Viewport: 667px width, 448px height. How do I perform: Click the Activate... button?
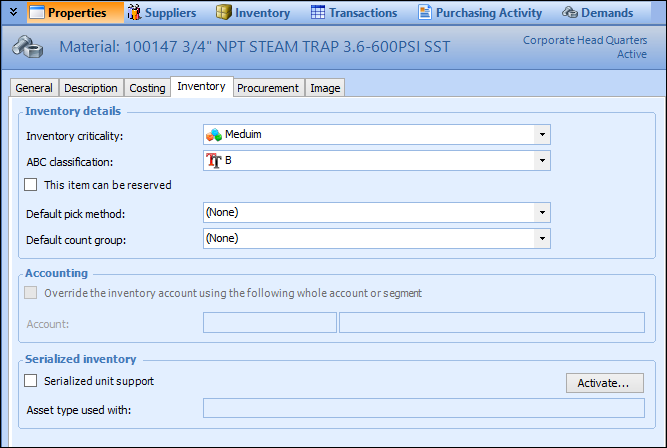tap(604, 383)
